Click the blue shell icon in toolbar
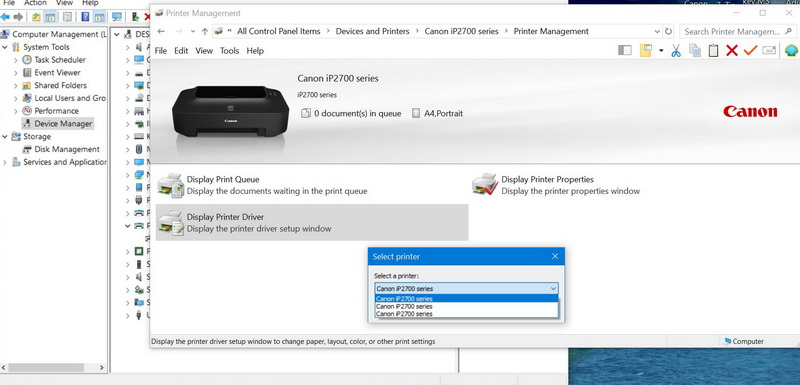This screenshot has height=385, width=800. pyautogui.click(x=791, y=50)
